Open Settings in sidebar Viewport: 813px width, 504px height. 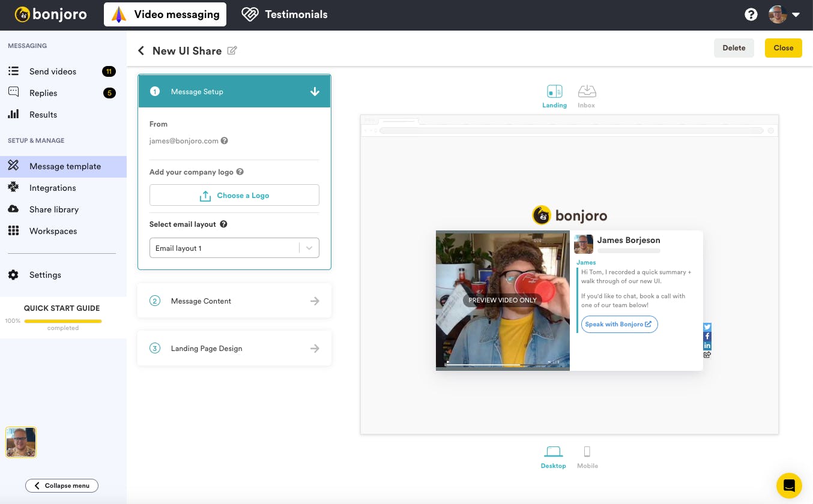click(63, 275)
